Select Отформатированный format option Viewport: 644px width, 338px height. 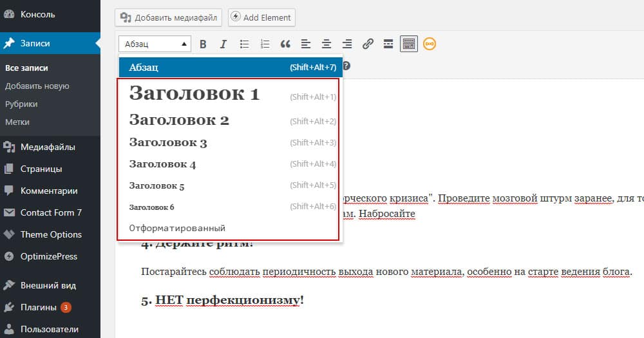[x=177, y=229]
